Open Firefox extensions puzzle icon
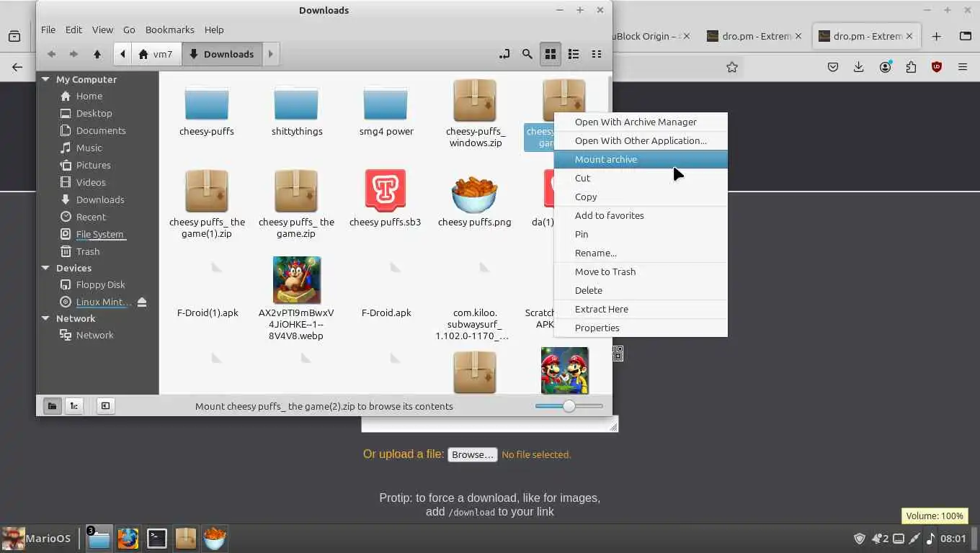980x553 pixels. pyautogui.click(x=911, y=67)
